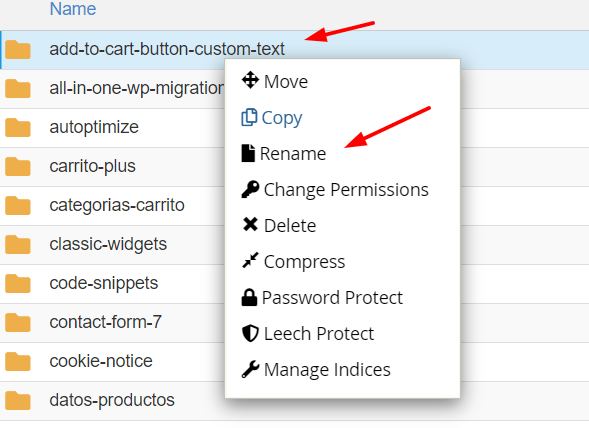Click the wrench icon for Manage Indices

click(x=250, y=369)
